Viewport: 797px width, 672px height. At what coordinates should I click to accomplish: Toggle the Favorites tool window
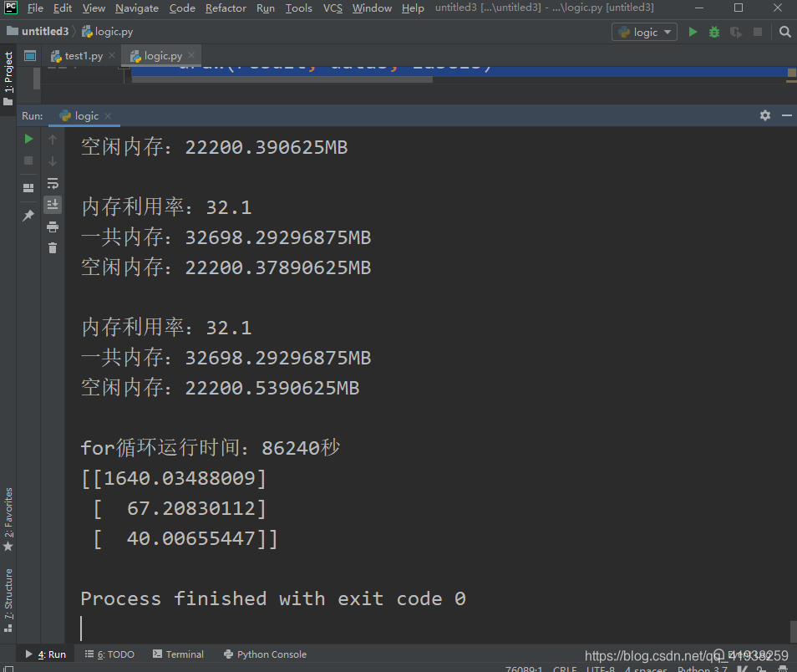point(8,519)
